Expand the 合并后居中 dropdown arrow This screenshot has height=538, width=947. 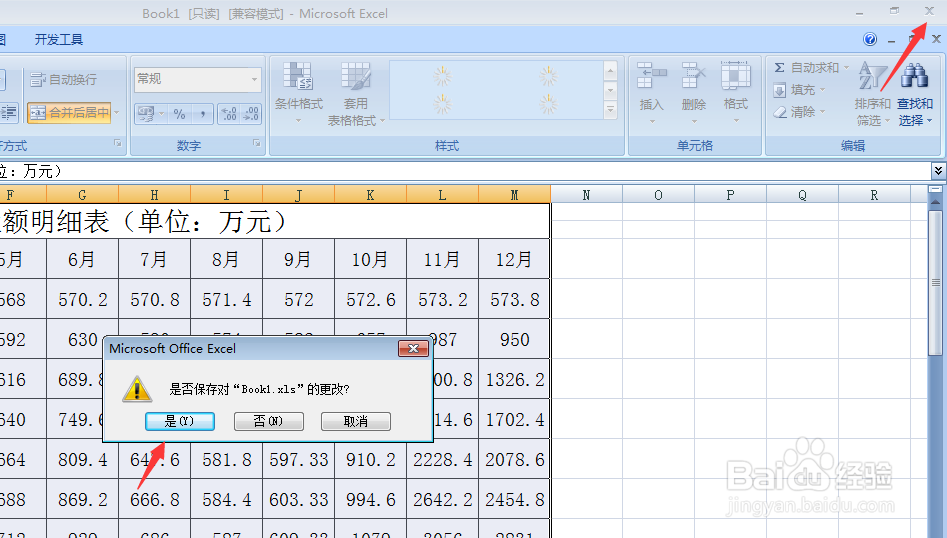(x=117, y=112)
